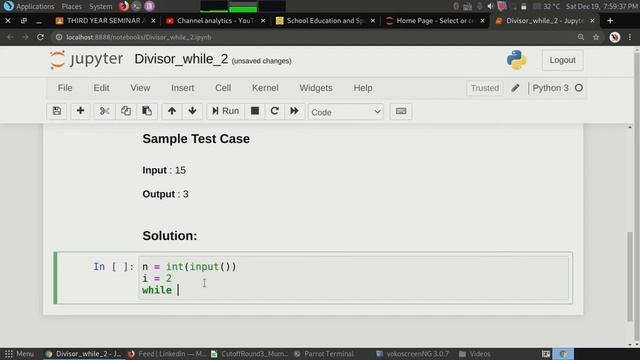Rename notebook title Divisor_while_2

coord(181,59)
